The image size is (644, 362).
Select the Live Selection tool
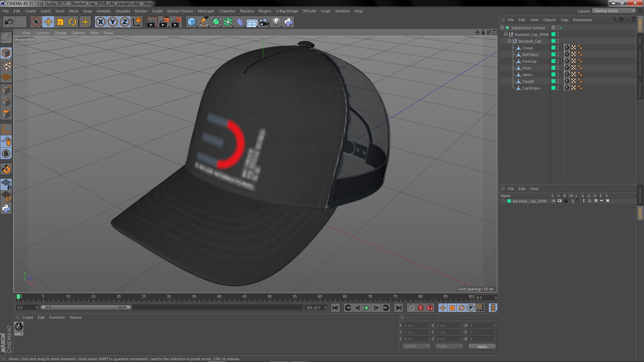(36, 22)
